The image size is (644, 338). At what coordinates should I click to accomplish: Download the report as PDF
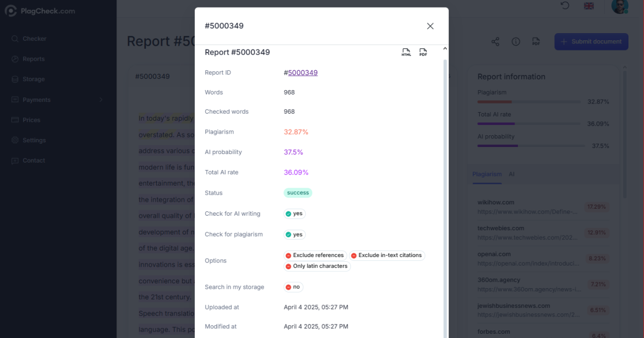click(x=423, y=52)
